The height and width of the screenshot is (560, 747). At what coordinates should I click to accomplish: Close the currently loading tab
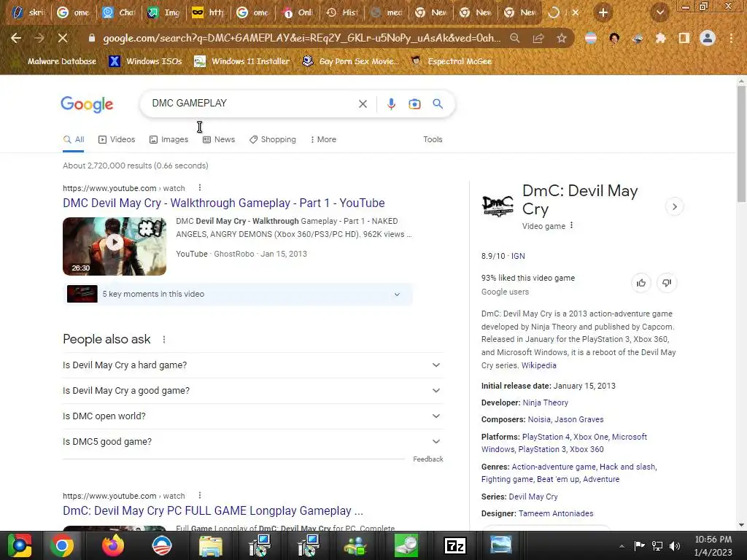[x=576, y=12]
